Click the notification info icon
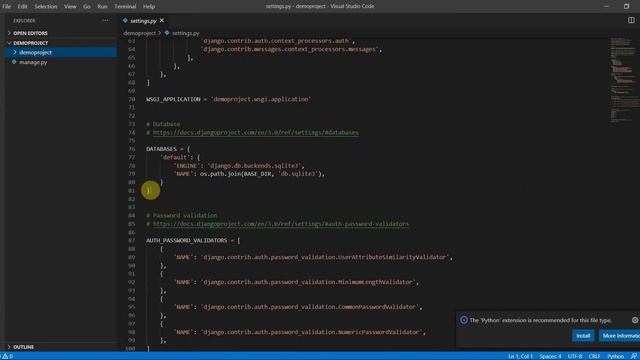Image resolution: width=640 pixels, height=360 pixels. [x=464, y=320]
